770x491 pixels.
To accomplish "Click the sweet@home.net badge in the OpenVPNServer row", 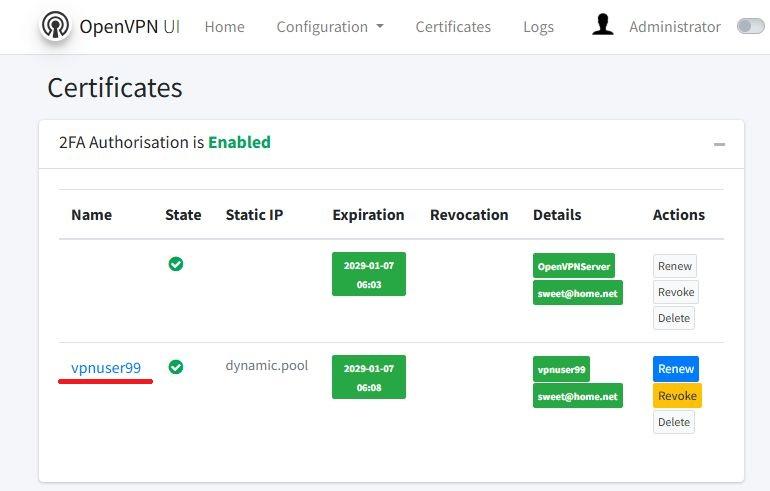I will (x=578, y=293).
